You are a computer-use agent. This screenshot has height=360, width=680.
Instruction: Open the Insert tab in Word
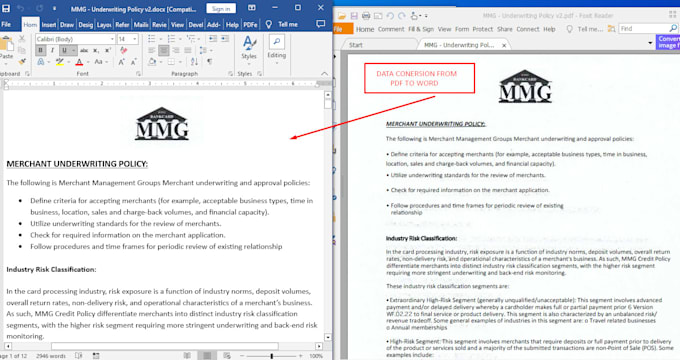pos(49,25)
